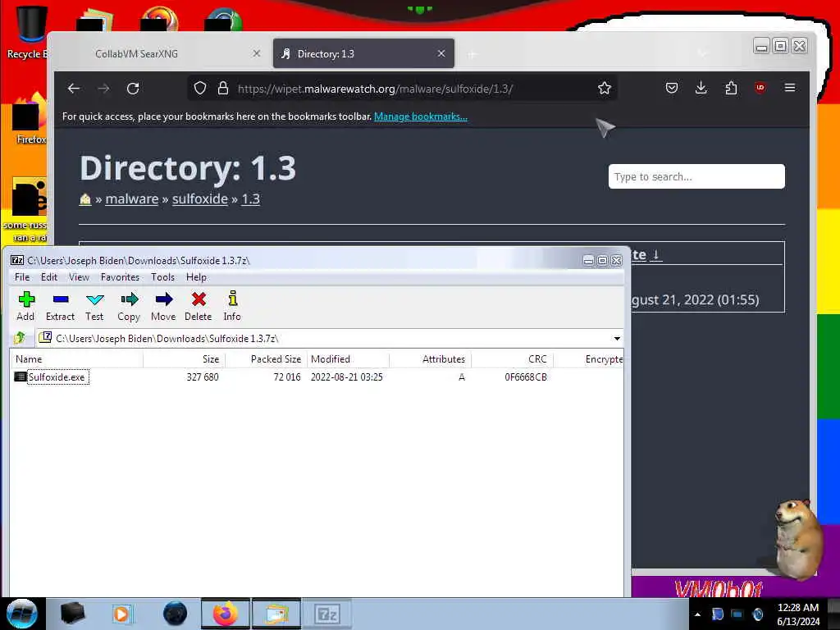Click the Move toolbar icon in 7-Zip
Viewport: 840px width, 630px height.
pos(163,306)
